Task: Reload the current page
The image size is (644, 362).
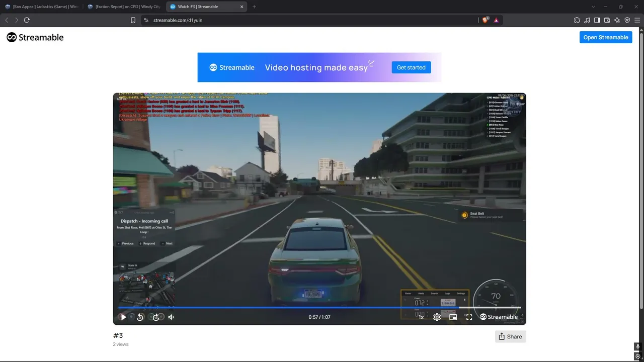Action: 27,20
